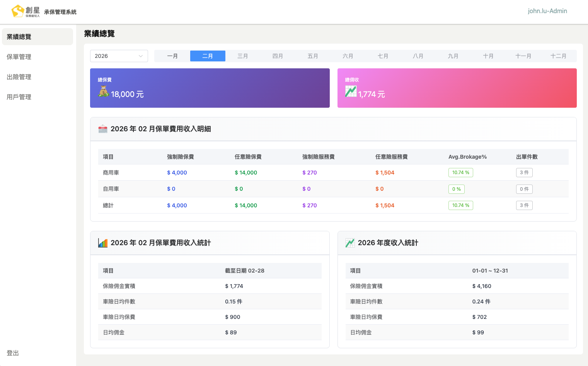The width and height of the screenshot is (588, 366).
Task: Click the 0.24 件 yearly average value
Action: [481, 302]
